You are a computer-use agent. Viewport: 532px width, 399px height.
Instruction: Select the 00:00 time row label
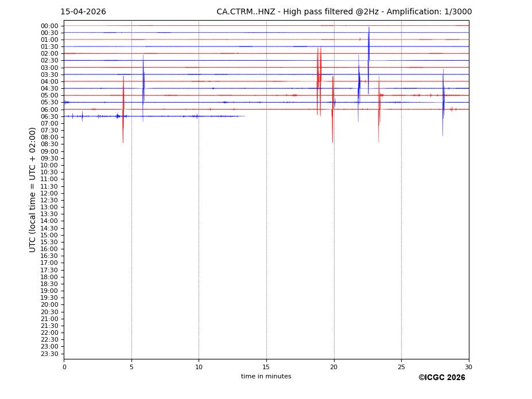pos(49,26)
